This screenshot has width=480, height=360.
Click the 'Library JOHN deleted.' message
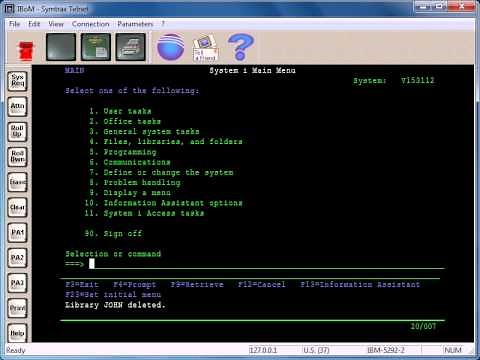pyautogui.click(x=115, y=305)
